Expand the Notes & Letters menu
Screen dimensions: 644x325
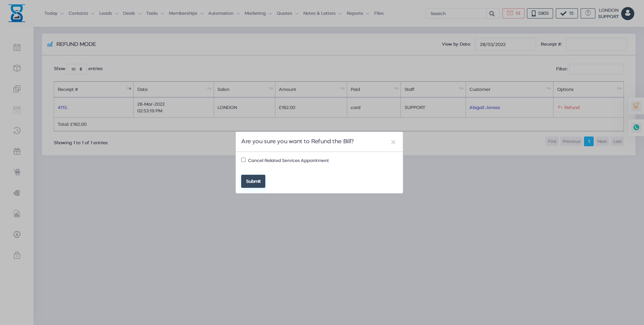[x=319, y=13]
